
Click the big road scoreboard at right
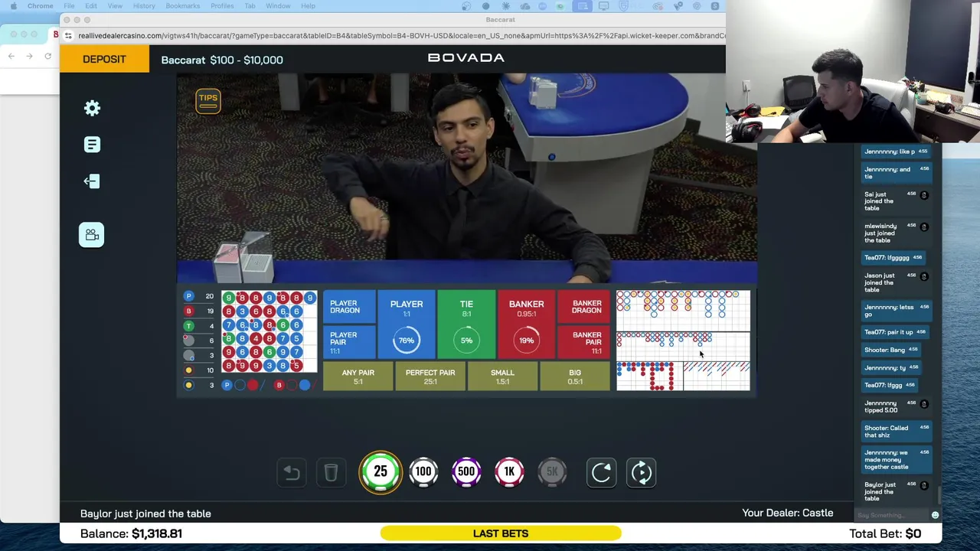[683, 310]
